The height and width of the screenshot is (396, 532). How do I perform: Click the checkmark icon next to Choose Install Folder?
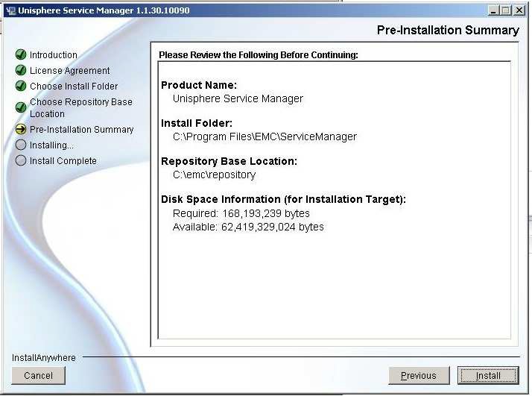pyautogui.click(x=21, y=86)
